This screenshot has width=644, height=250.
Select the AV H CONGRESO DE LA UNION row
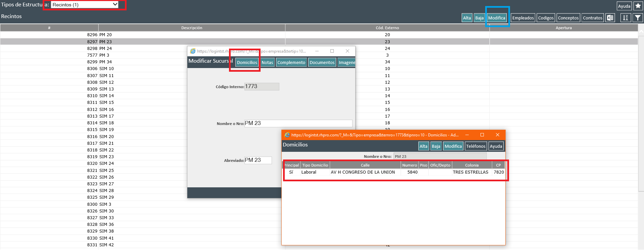point(394,172)
